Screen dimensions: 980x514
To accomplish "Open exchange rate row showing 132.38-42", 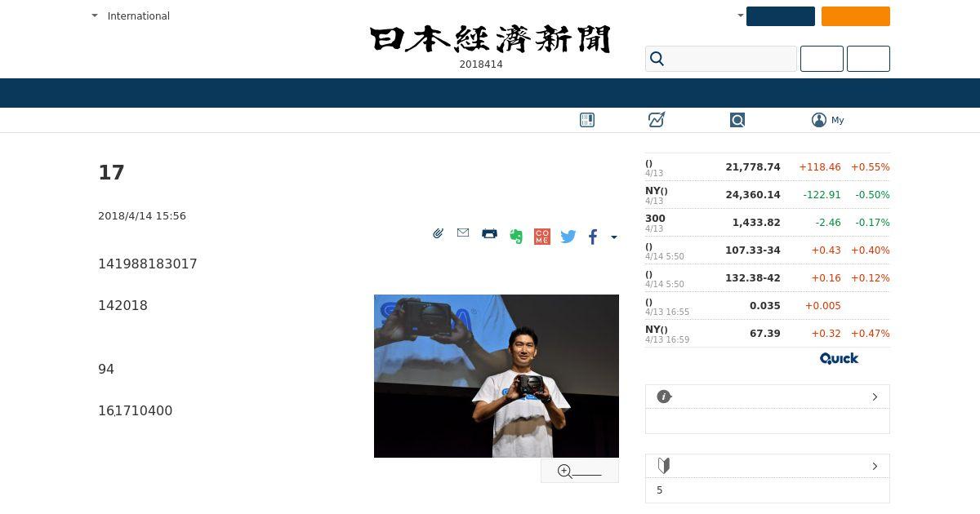I will [768, 278].
